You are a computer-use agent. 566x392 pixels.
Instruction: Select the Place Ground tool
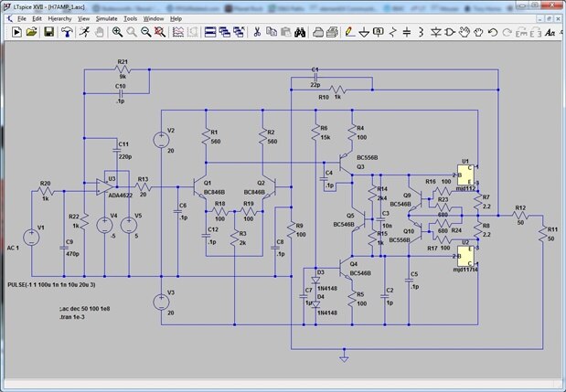(364, 32)
